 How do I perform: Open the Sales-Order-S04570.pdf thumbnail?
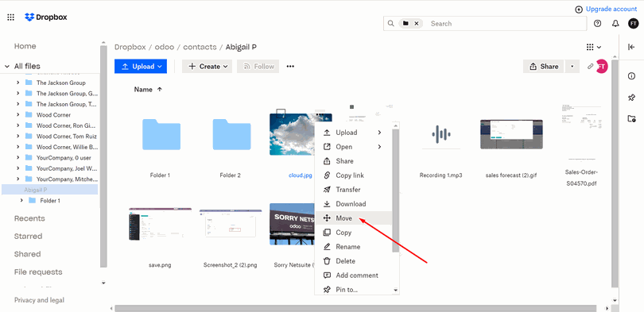pos(580,132)
